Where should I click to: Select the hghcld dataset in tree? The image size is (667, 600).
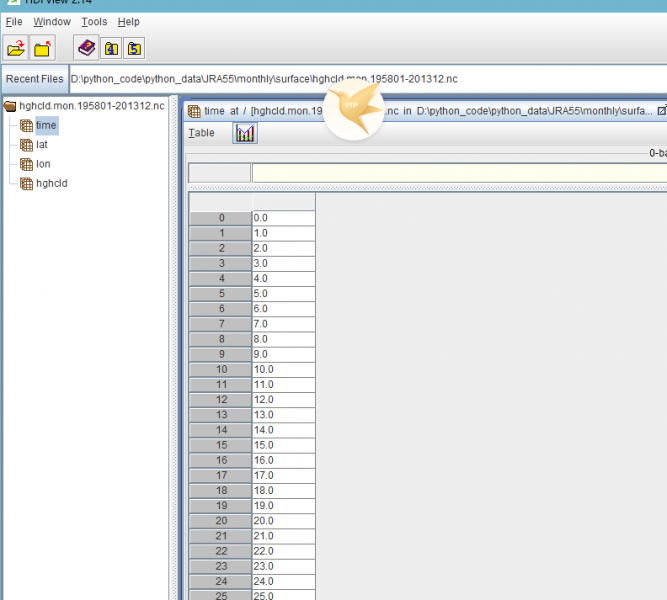[x=51, y=183]
